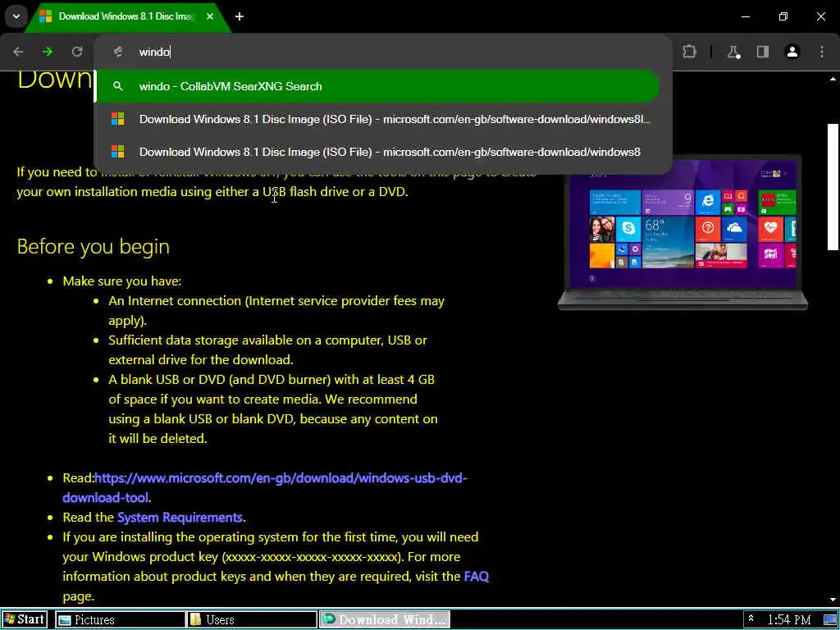Go back to the previous page
This screenshot has width=840, height=630.
[18, 52]
